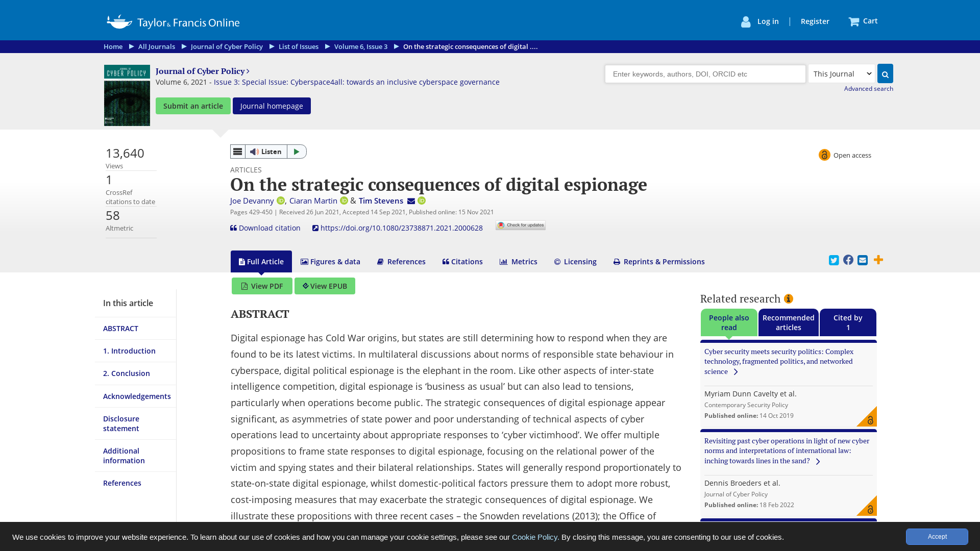Click View EPUB button

pos(325,286)
